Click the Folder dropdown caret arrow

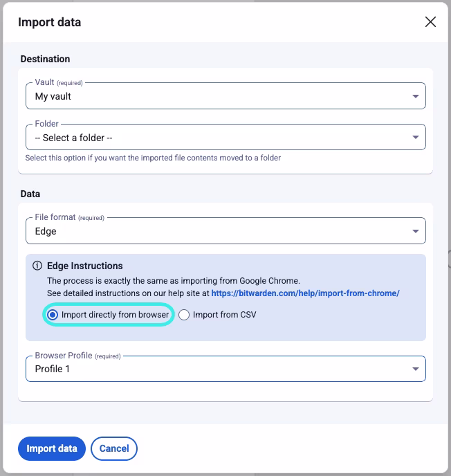415,138
